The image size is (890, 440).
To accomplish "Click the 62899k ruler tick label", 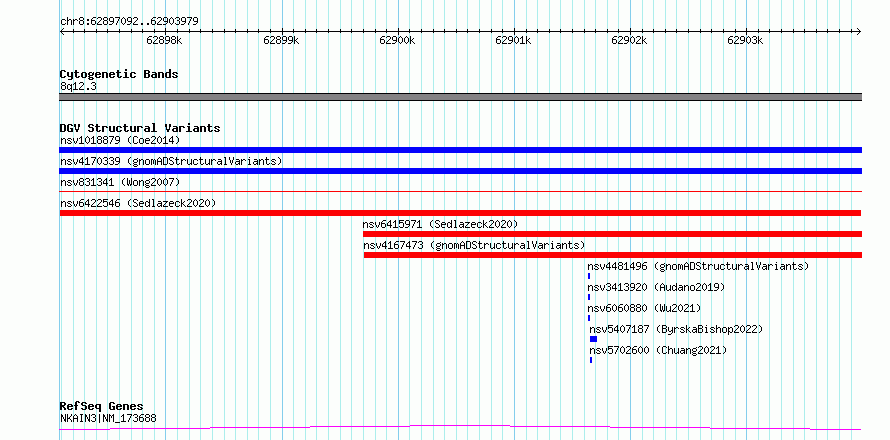I will coord(281,40).
